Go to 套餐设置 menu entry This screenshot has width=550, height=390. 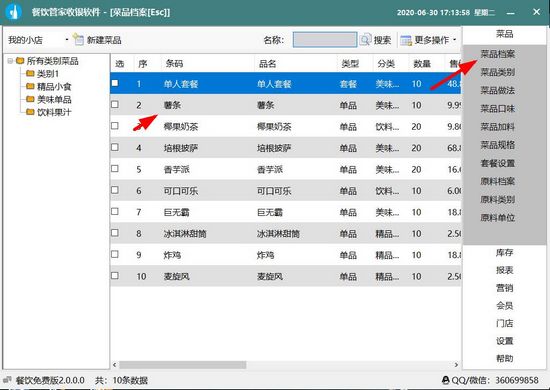coord(497,163)
